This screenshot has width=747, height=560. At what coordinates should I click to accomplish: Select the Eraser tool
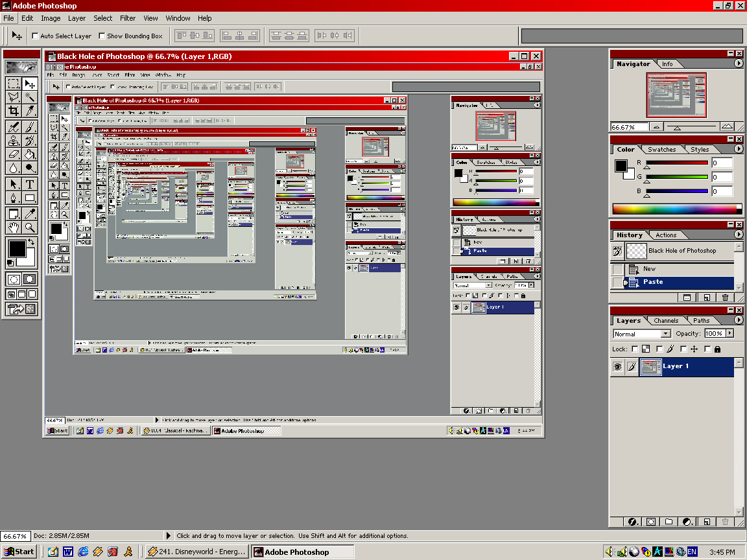click(14, 154)
